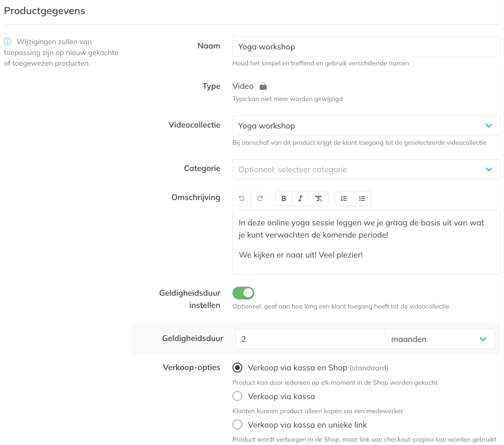This screenshot has width=504, height=445.
Task: Insert a bulleted list in description
Action: click(362, 198)
